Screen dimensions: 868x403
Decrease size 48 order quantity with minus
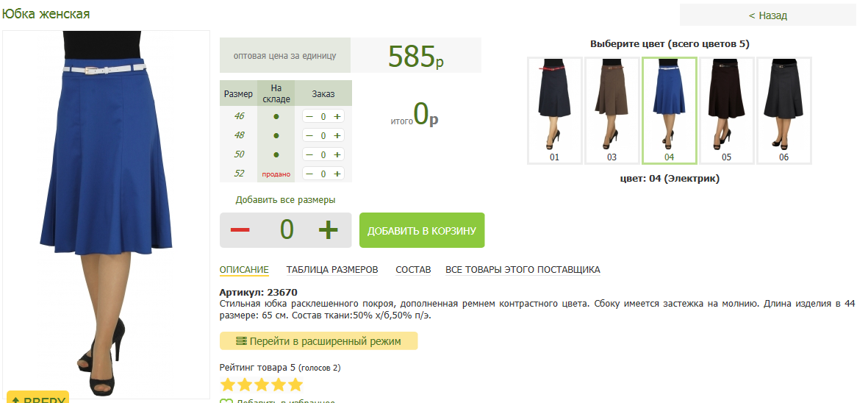309,135
